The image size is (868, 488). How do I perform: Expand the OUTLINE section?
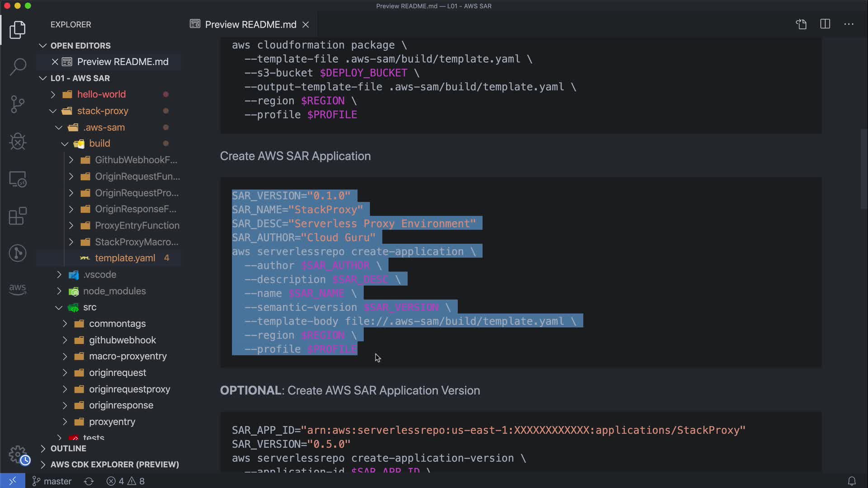click(x=68, y=448)
